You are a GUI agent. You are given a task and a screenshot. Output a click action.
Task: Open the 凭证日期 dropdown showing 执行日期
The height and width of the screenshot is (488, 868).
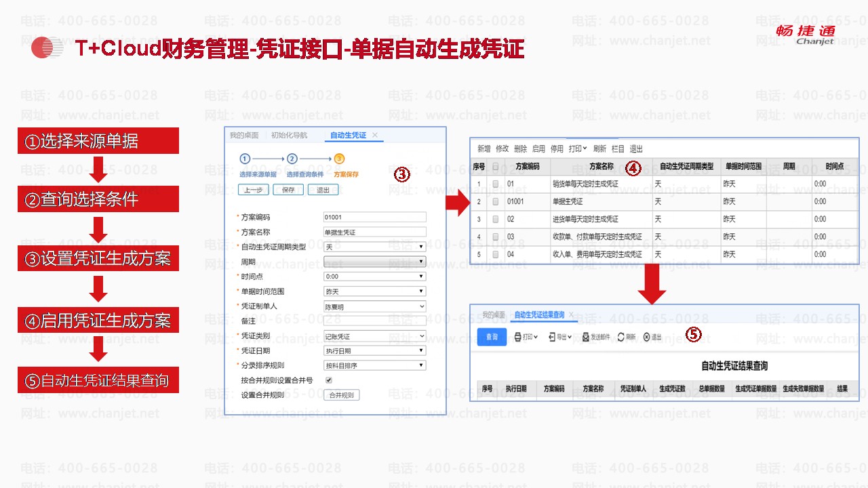click(x=375, y=351)
